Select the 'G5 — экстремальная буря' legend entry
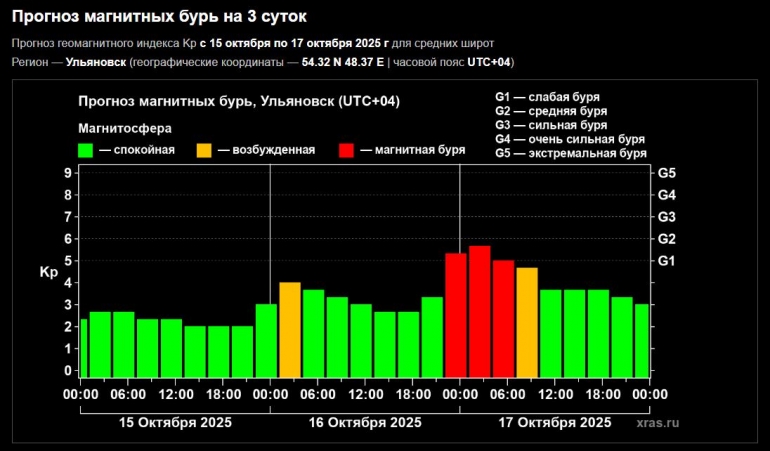Viewport: 770px width, 451px height. click(570, 154)
